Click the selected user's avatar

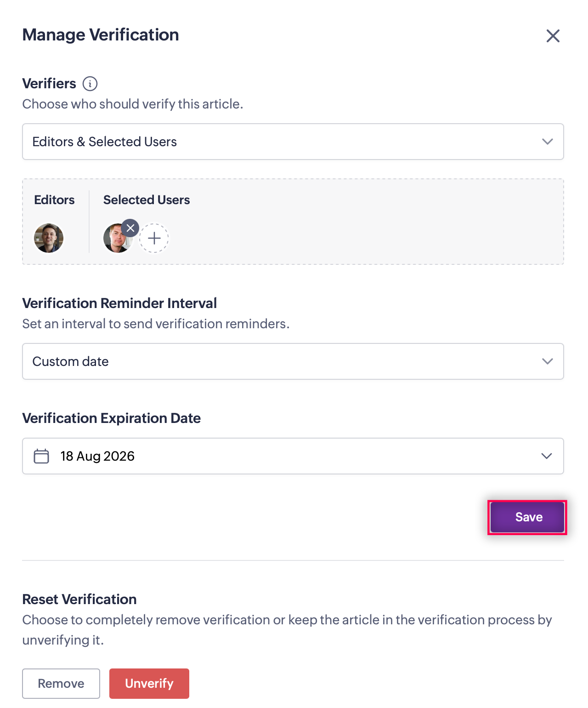(x=117, y=239)
